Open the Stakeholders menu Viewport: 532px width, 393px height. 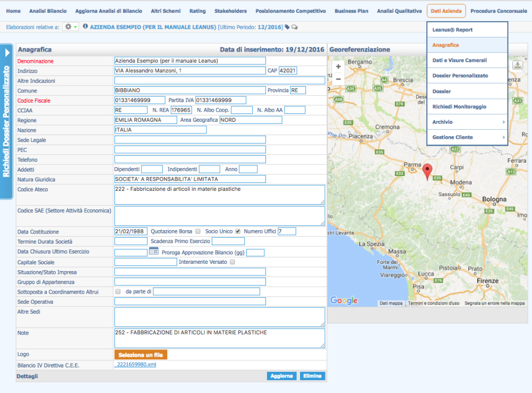[x=230, y=11]
